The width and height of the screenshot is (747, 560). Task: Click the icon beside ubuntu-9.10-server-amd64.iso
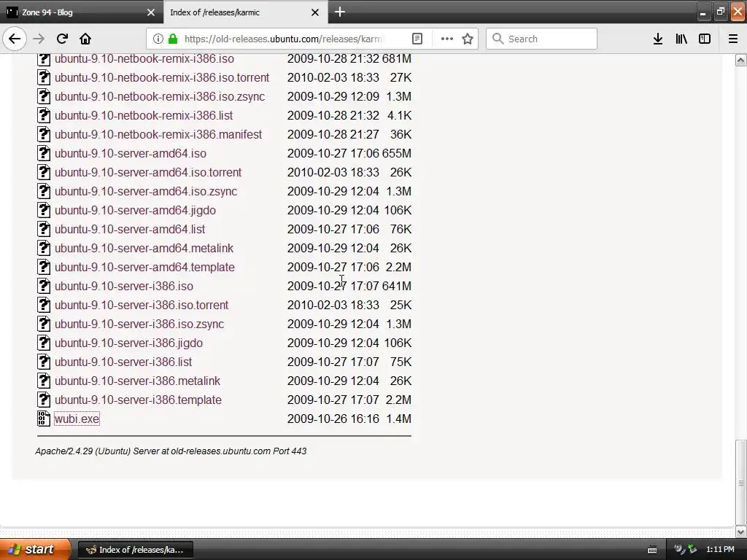coord(43,153)
